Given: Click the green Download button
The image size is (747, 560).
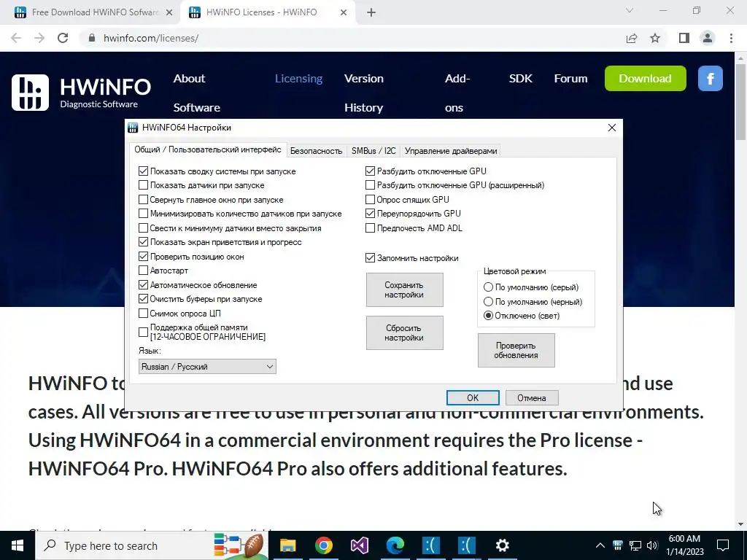Looking at the screenshot, I should pos(645,79).
